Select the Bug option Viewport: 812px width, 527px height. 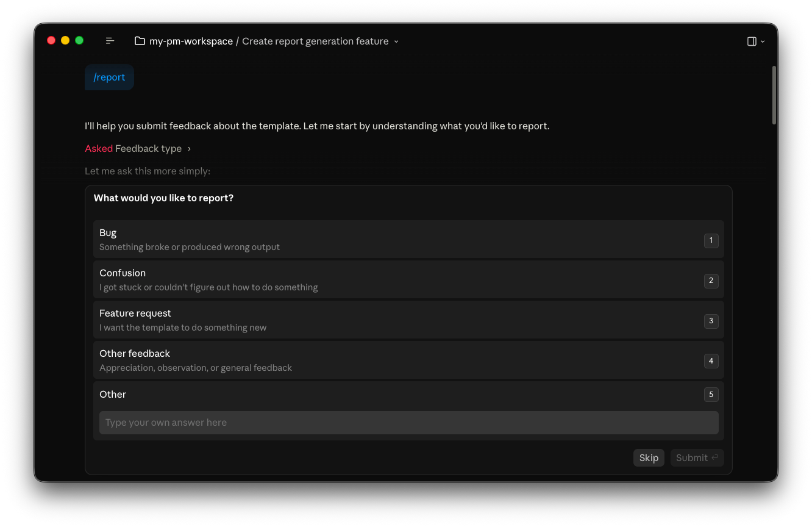[x=408, y=239]
